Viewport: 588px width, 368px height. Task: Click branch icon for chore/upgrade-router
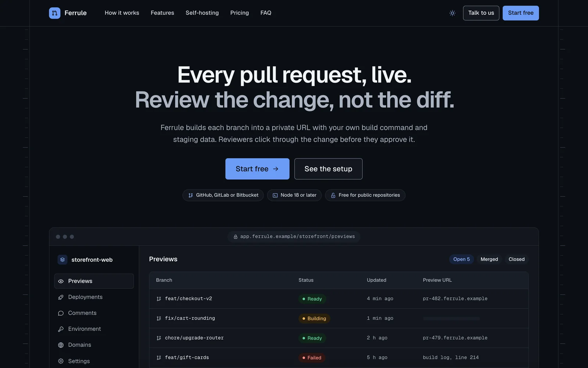pos(159,338)
